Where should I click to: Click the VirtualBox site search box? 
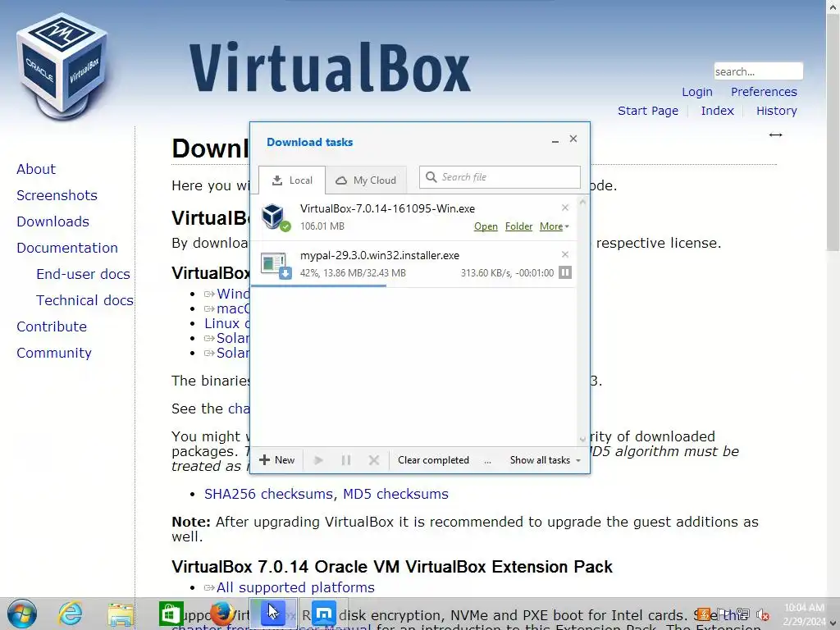coord(758,71)
